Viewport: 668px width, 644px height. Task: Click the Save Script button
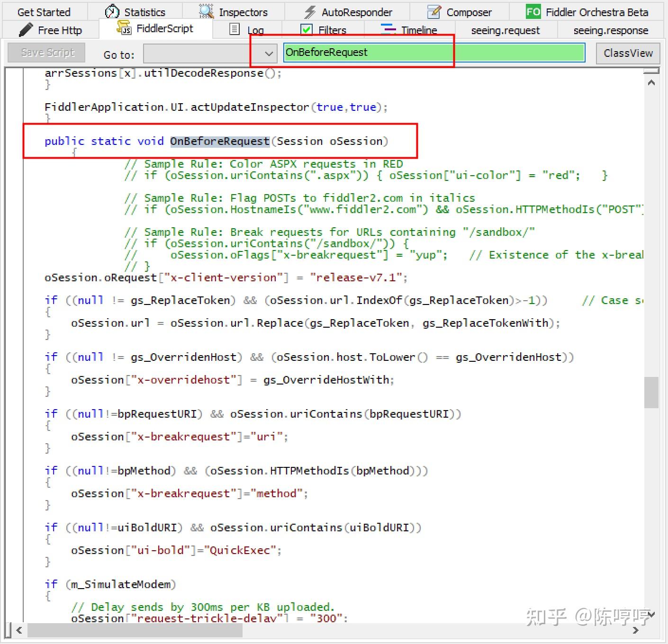tap(46, 53)
